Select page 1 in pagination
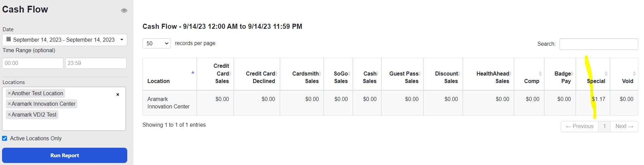Image resolution: width=644 pixels, height=165 pixels. 604,126
